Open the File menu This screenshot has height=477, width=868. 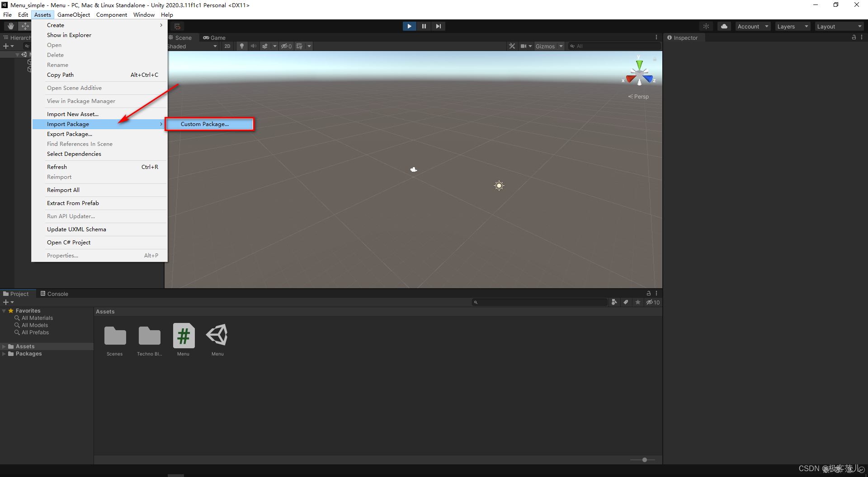click(8, 14)
